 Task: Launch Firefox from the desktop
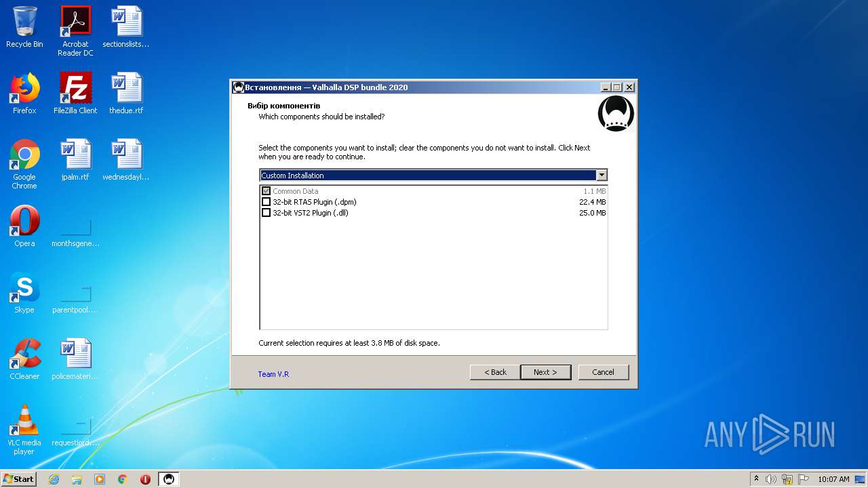pyautogui.click(x=24, y=94)
